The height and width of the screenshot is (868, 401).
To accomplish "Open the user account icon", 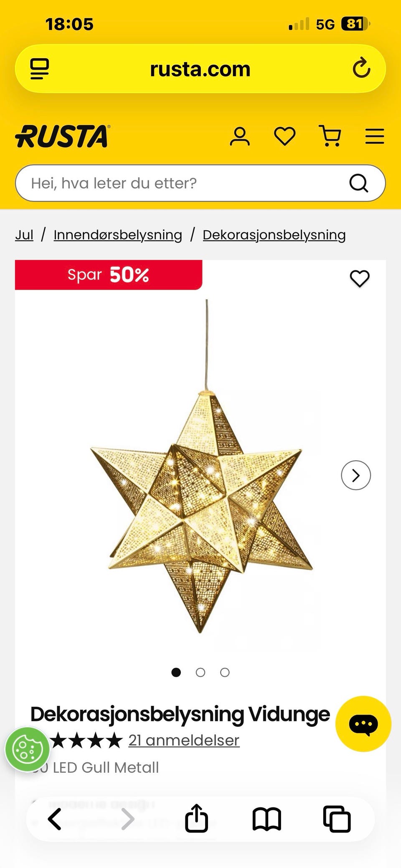I will [x=240, y=136].
